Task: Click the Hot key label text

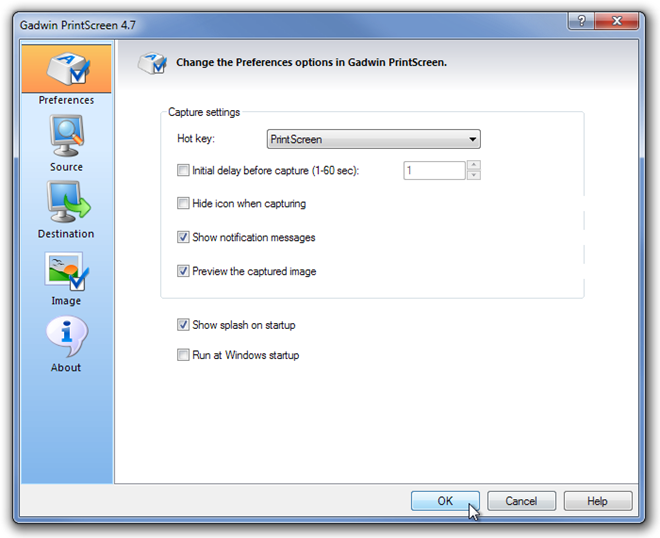Action: [x=196, y=138]
